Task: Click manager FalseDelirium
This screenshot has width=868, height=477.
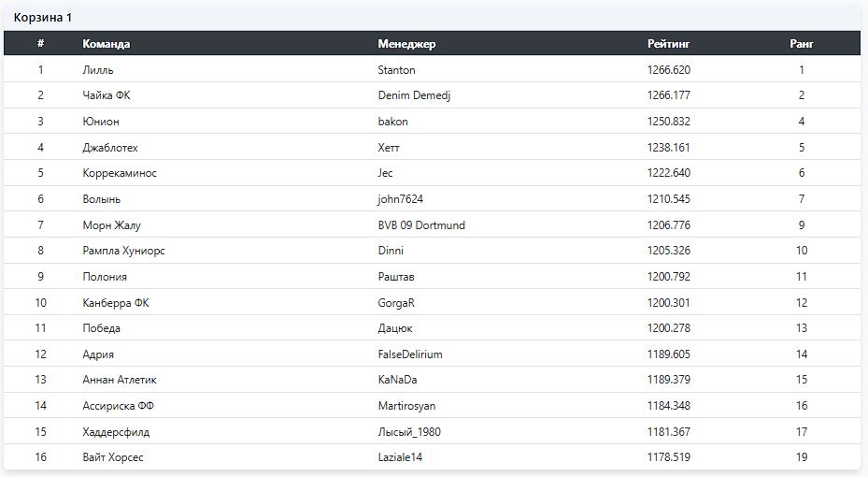Action: click(x=410, y=354)
